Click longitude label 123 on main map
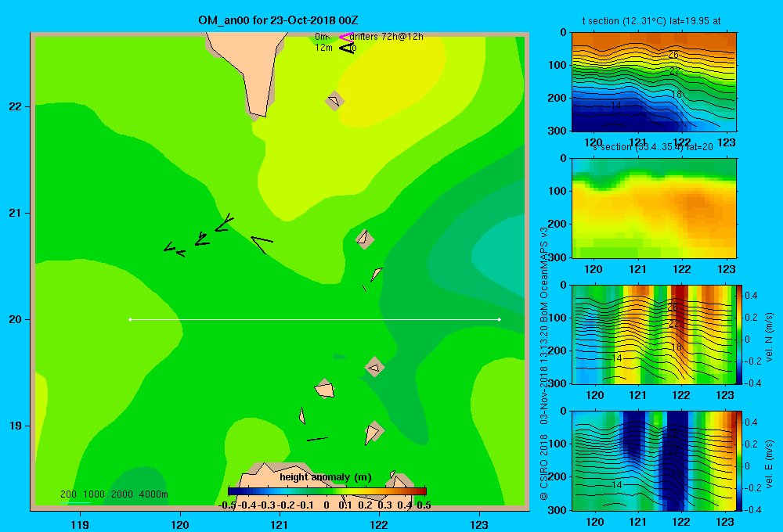The width and height of the screenshot is (783, 532). tap(479, 524)
